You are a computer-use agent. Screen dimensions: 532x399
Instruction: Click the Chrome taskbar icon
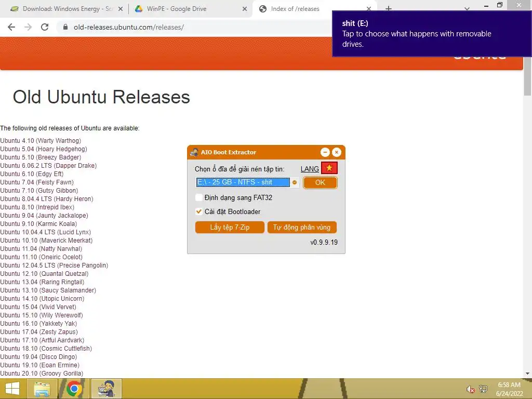pyautogui.click(x=74, y=389)
